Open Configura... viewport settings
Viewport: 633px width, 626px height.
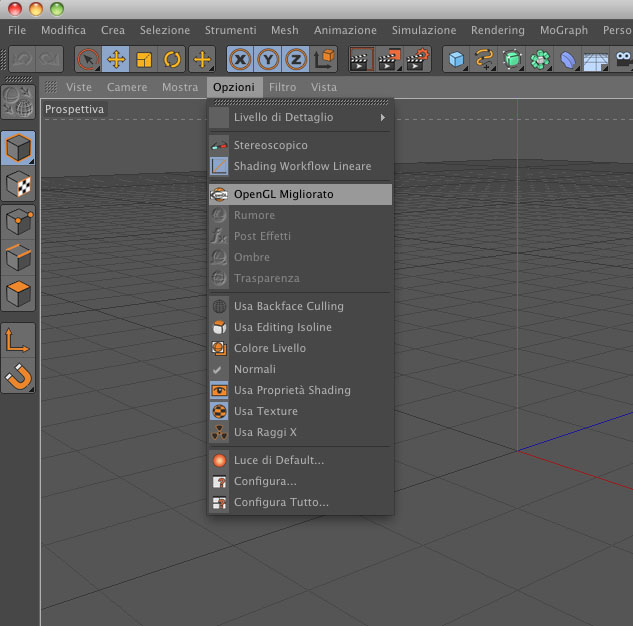pos(300,482)
